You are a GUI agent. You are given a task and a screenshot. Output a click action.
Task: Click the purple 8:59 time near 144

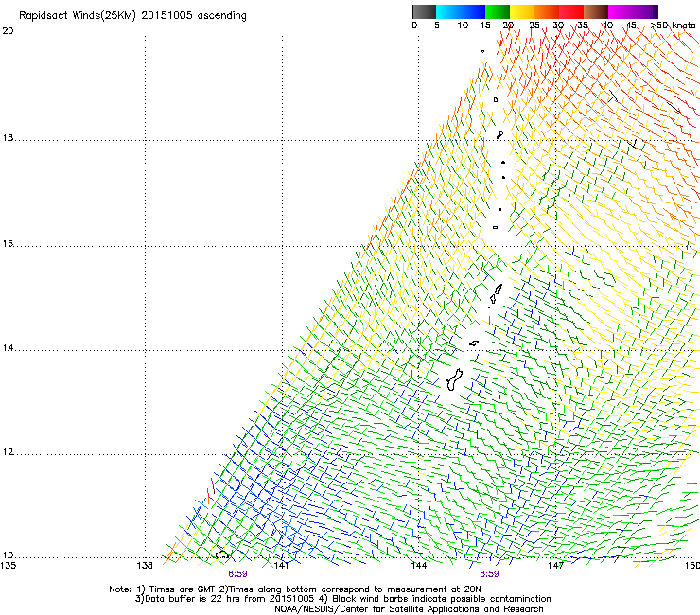(x=489, y=574)
